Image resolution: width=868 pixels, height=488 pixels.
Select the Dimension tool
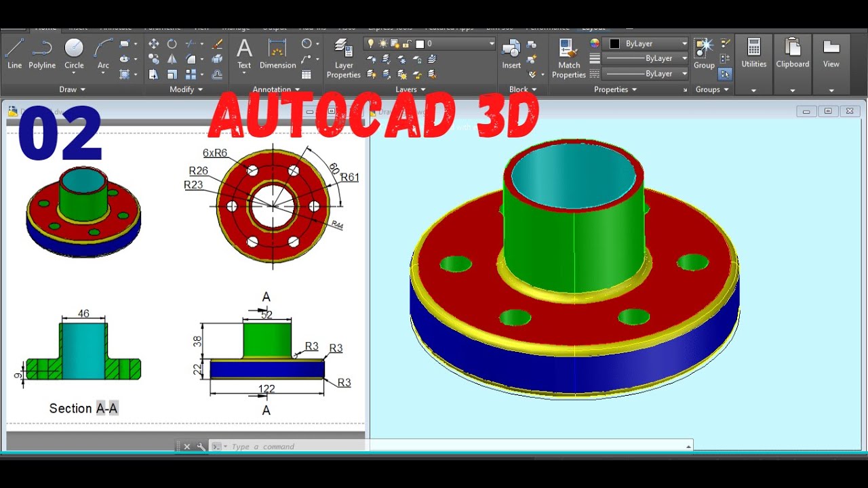pos(278,54)
